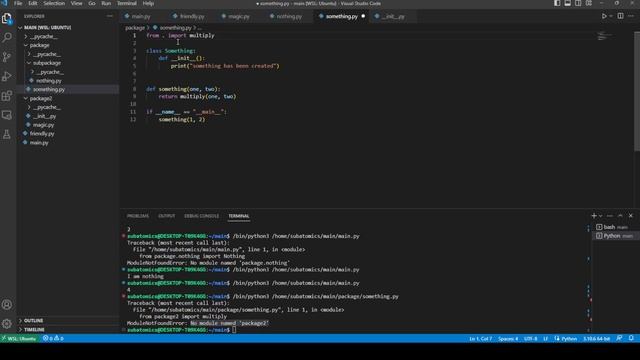640x360 pixels.
Task: Toggle the bottom panel layout icon
Action: (568, 3)
